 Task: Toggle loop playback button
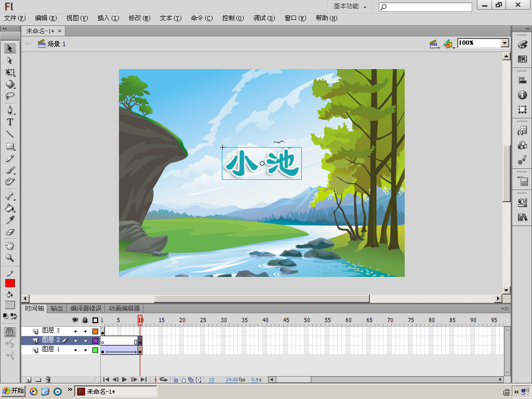coord(164,380)
